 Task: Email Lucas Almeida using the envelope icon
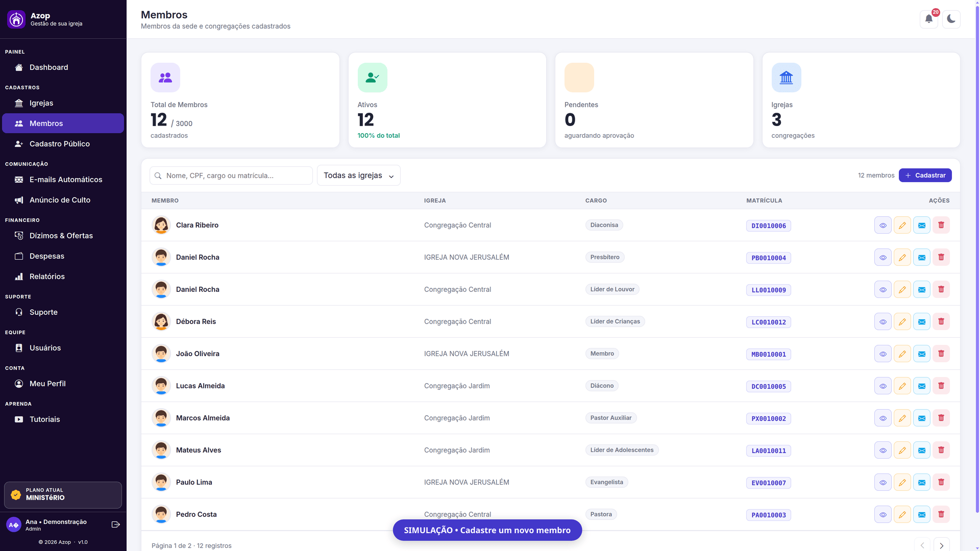[x=922, y=386]
